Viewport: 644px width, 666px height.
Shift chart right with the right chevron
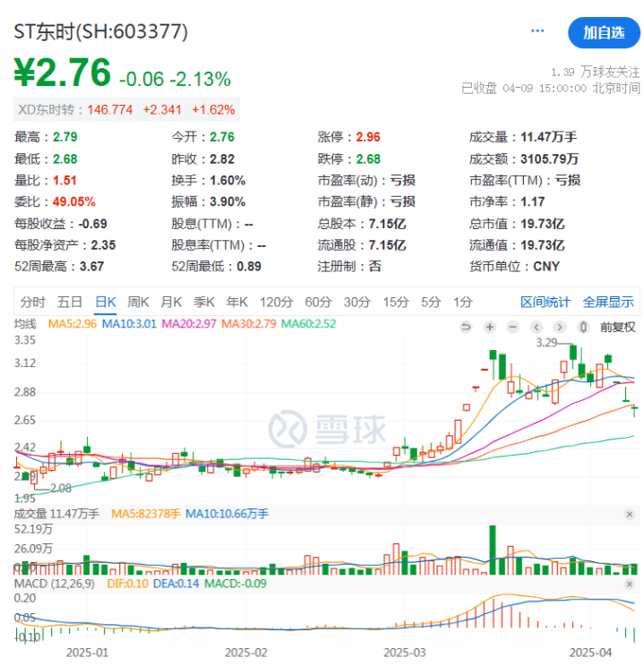click(560, 327)
